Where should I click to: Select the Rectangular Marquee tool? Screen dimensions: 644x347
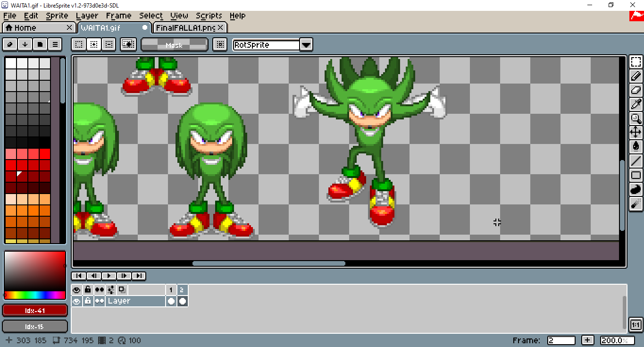coord(636,62)
